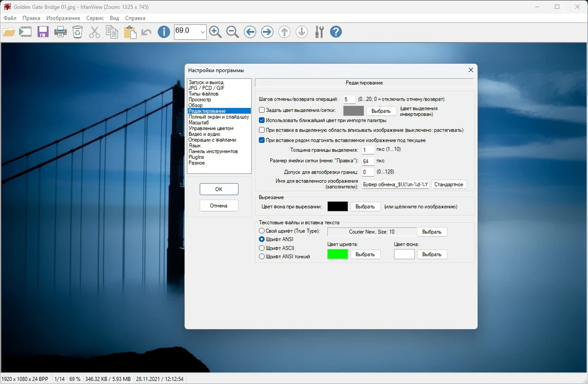
Task: Click auto-crop tolerance field showing 0
Action: coord(368,172)
